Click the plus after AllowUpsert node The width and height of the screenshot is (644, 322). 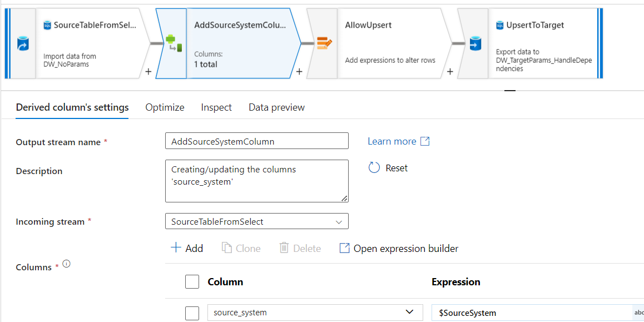[x=450, y=71]
